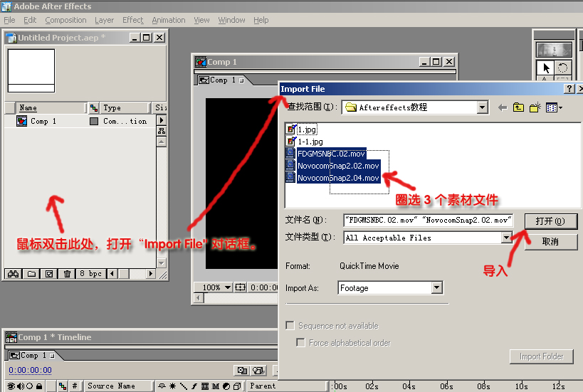Click the Name column header in Project window

51,107
